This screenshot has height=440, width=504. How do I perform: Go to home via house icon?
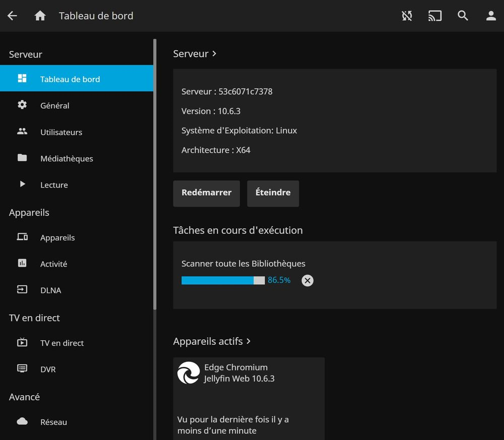(x=40, y=16)
